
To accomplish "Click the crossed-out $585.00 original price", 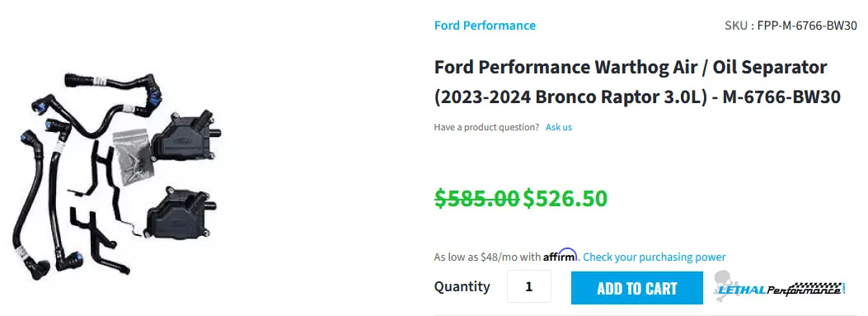I will tap(476, 198).
